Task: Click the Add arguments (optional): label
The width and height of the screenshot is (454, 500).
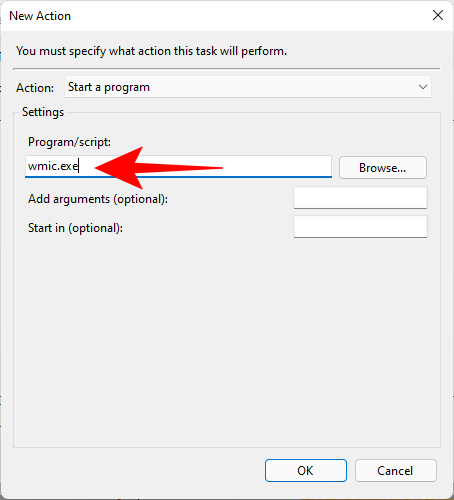Action: [98, 199]
